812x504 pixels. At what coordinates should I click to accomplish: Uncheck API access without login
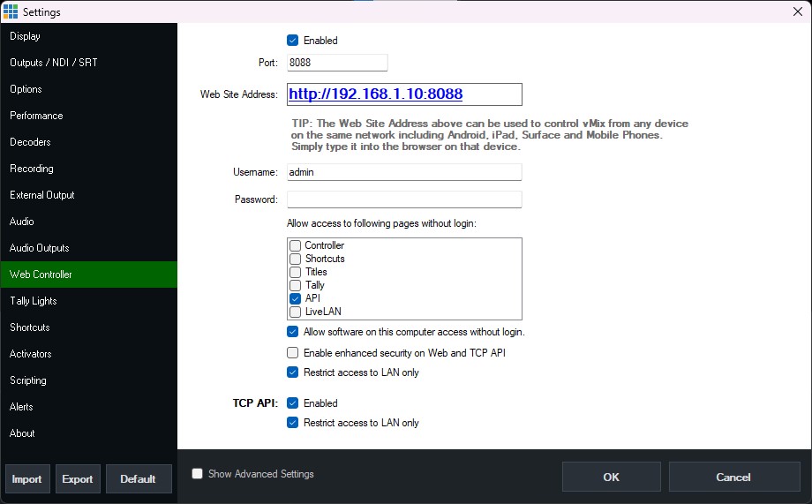coord(295,298)
